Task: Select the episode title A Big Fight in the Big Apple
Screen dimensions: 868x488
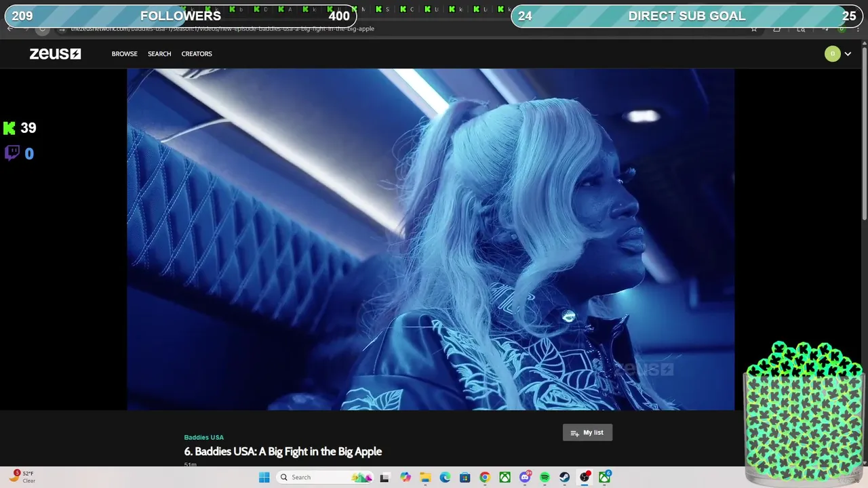Action: [x=283, y=451]
